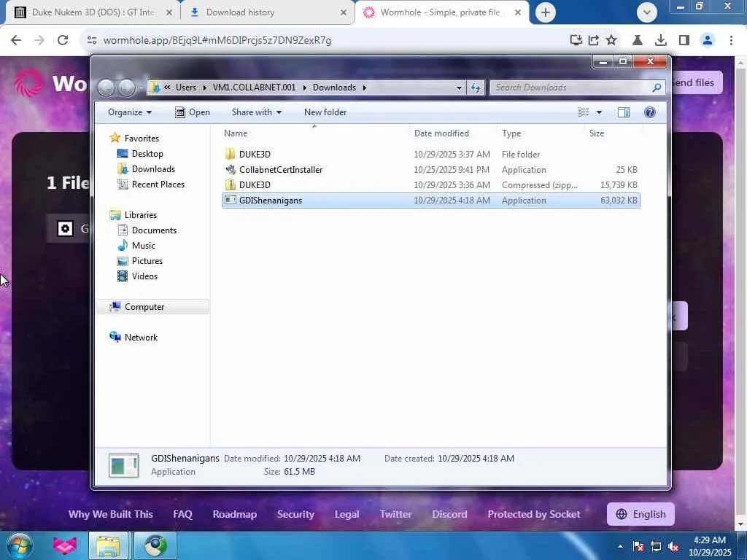Viewport: 747px width, 560px height.
Task: Select GDIShenanigans application file
Action: (430, 201)
